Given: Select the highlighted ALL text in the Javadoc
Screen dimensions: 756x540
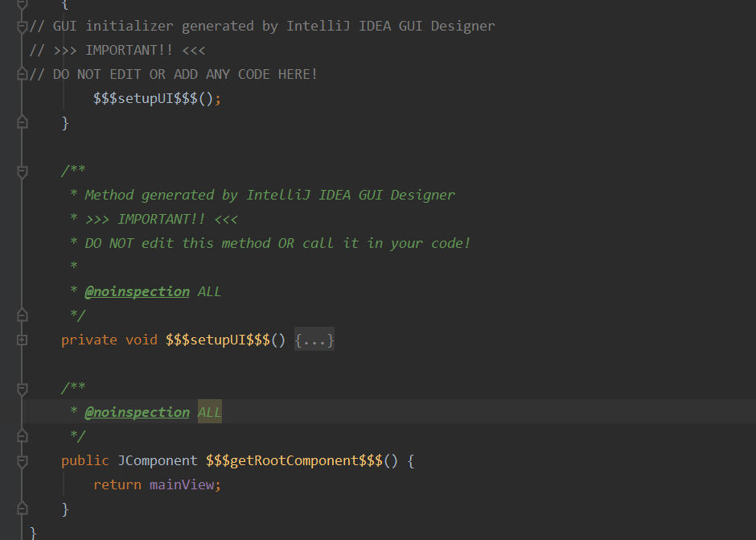Looking at the screenshot, I should pos(207,411).
